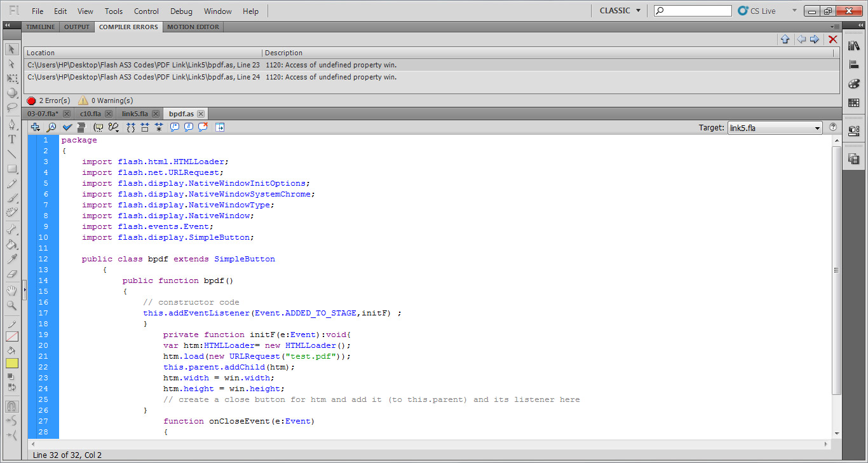Close the c10.fla tab

point(109,114)
